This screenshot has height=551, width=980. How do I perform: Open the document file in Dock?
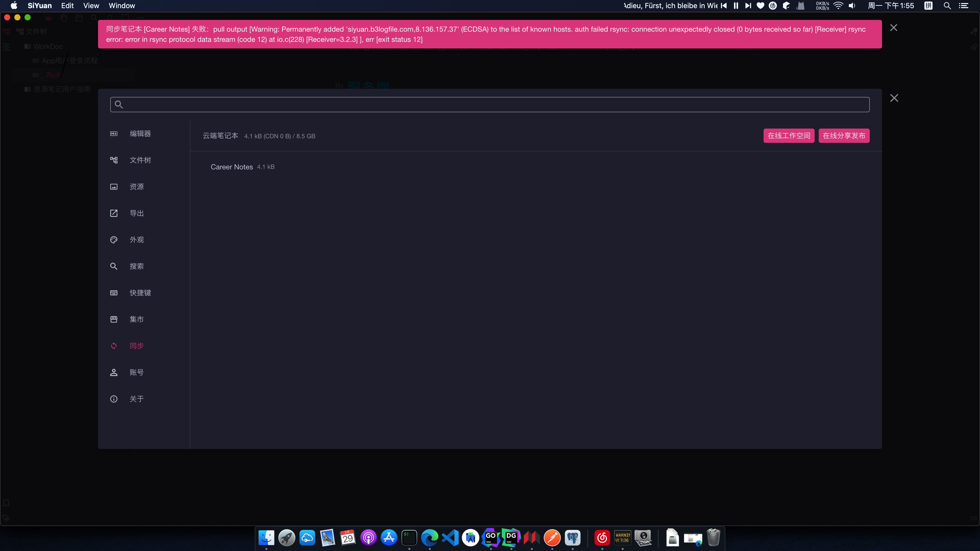[673, 538]
